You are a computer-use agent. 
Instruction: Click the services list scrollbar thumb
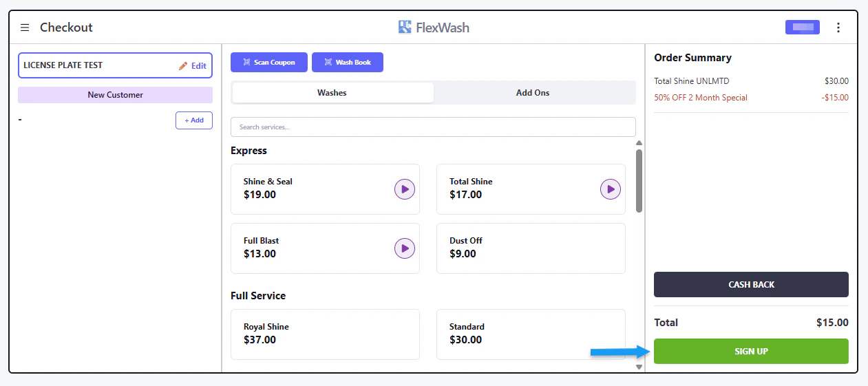pos(639,181)
